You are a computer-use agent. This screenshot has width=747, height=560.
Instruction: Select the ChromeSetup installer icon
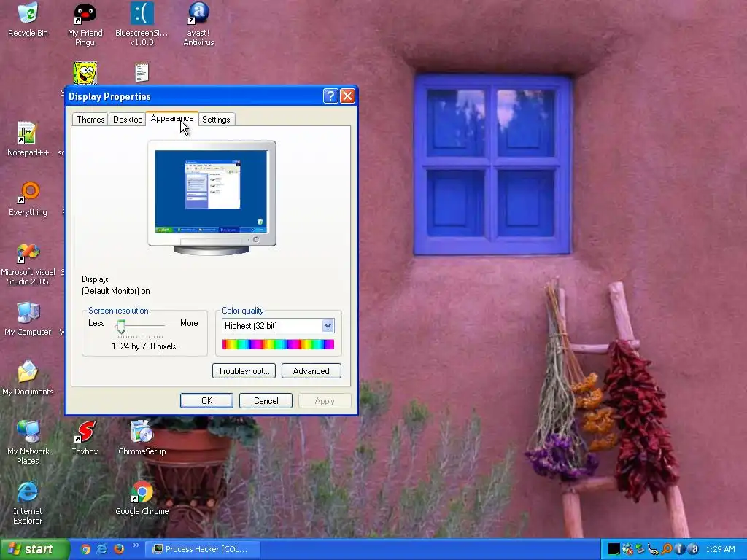pos(142,437)
